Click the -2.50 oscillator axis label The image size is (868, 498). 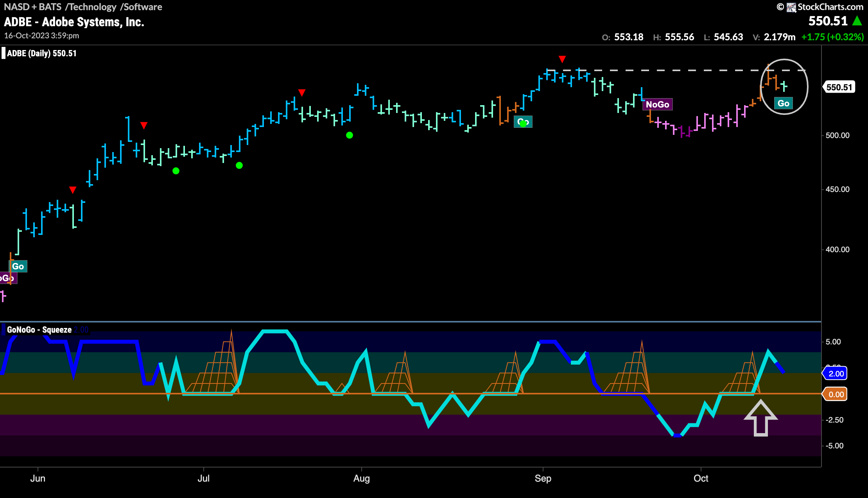834,420
